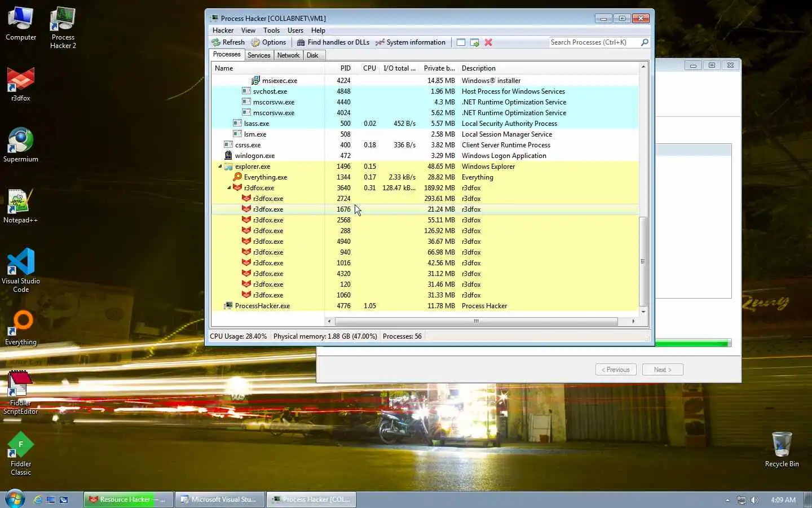
Task: Sort by the Name column header
Action: click(x=268, y=68)
